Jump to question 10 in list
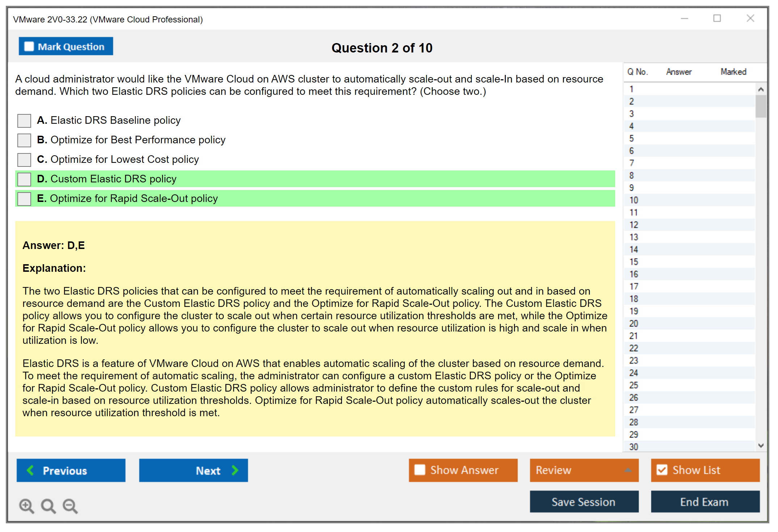Screen dimensions: 778x532 [x=634, y=200]
